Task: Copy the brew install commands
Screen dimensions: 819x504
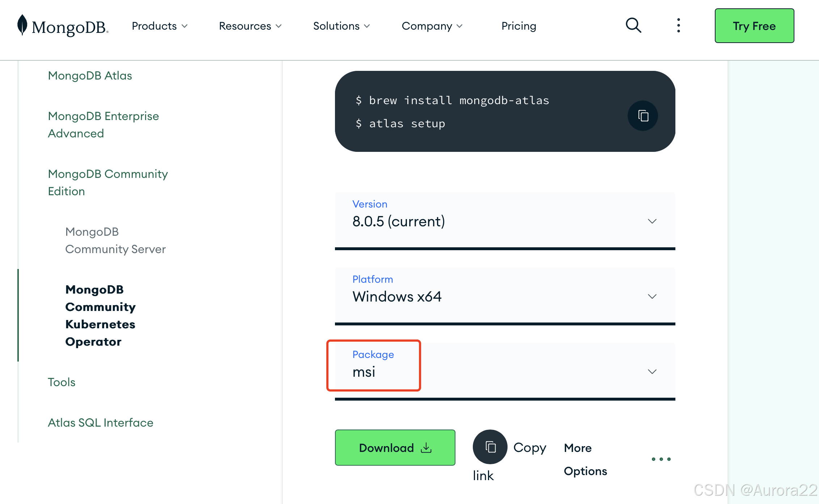Action: (x=643, y=116)
